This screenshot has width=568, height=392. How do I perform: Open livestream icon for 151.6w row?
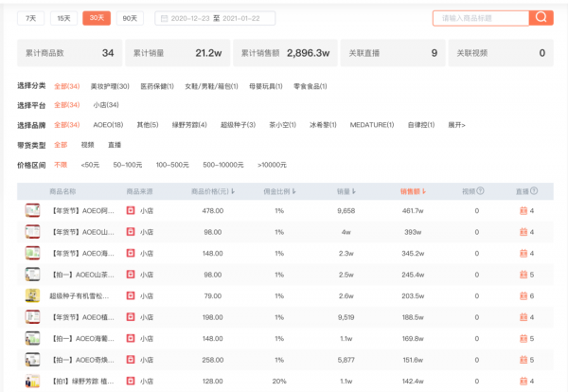pyautogui.click(x=524, y=360)
